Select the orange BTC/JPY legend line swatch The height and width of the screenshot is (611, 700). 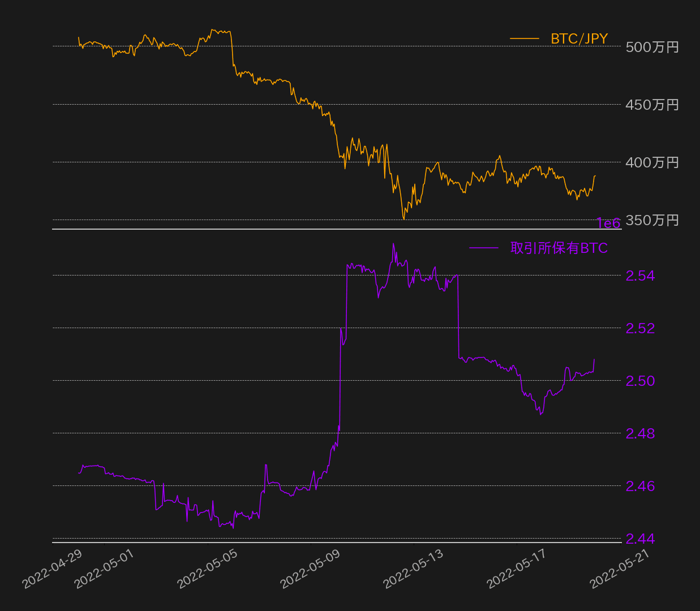525,38
